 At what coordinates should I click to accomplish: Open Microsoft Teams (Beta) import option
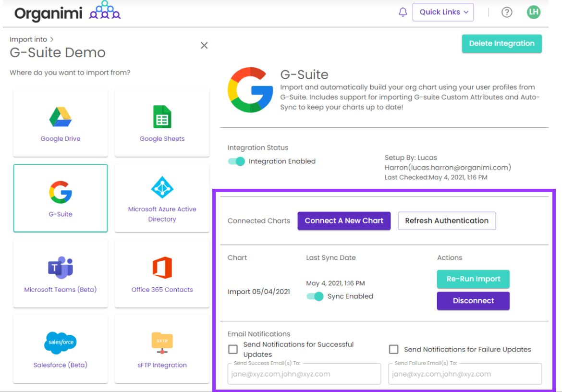61,273
